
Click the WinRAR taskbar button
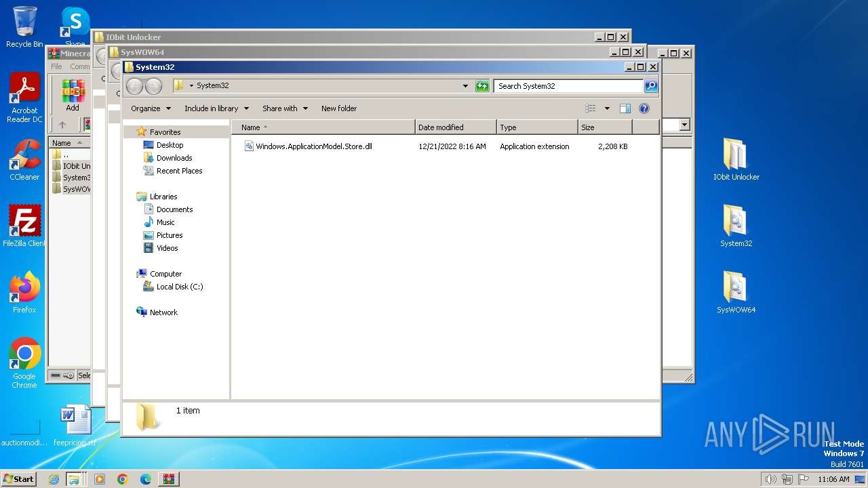click(x=168, y=479)
